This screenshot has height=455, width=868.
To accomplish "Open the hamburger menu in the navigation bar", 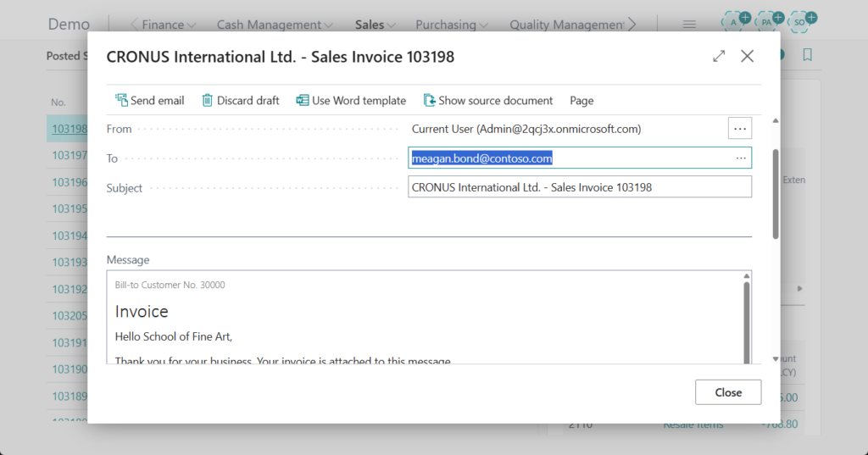I will 689,25.
